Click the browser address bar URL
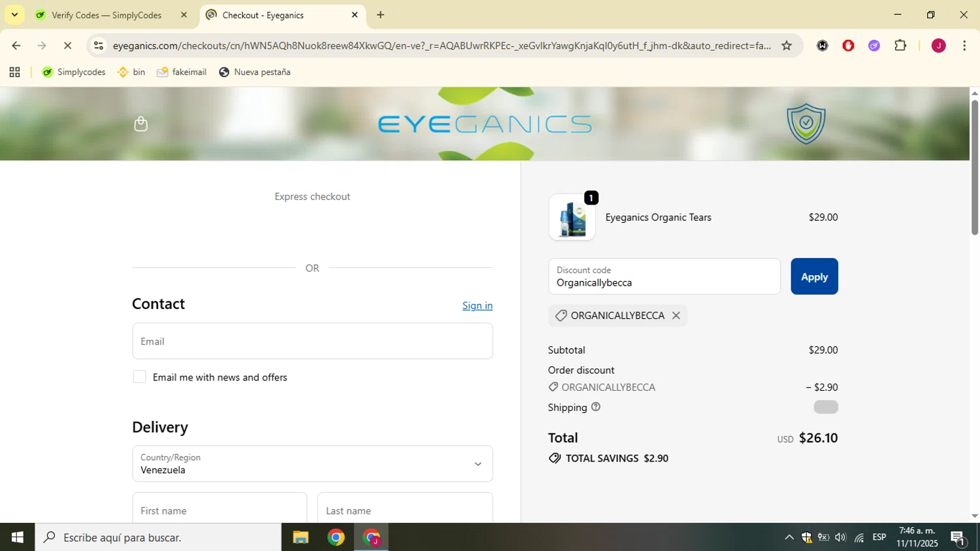Image resolution: width=980 pixels, height=551 pixels. coord(442,46)
